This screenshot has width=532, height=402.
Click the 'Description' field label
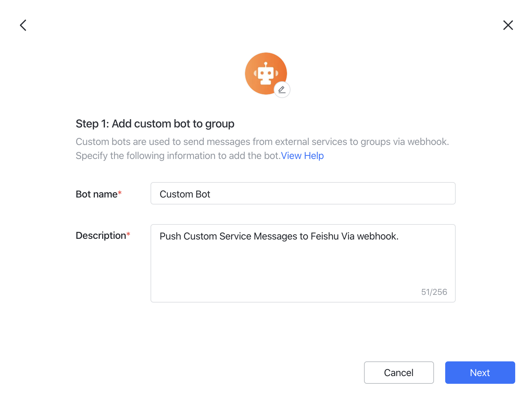click(101, 236)
